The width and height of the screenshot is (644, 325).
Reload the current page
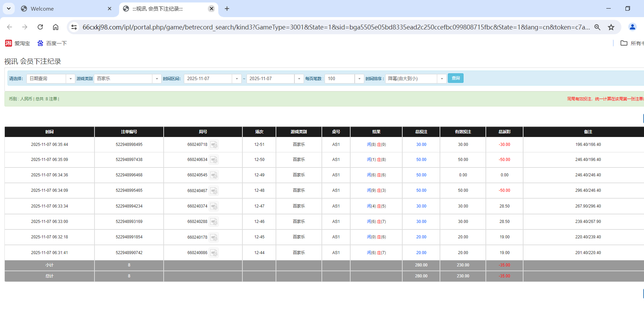click(x=40, y=27)
